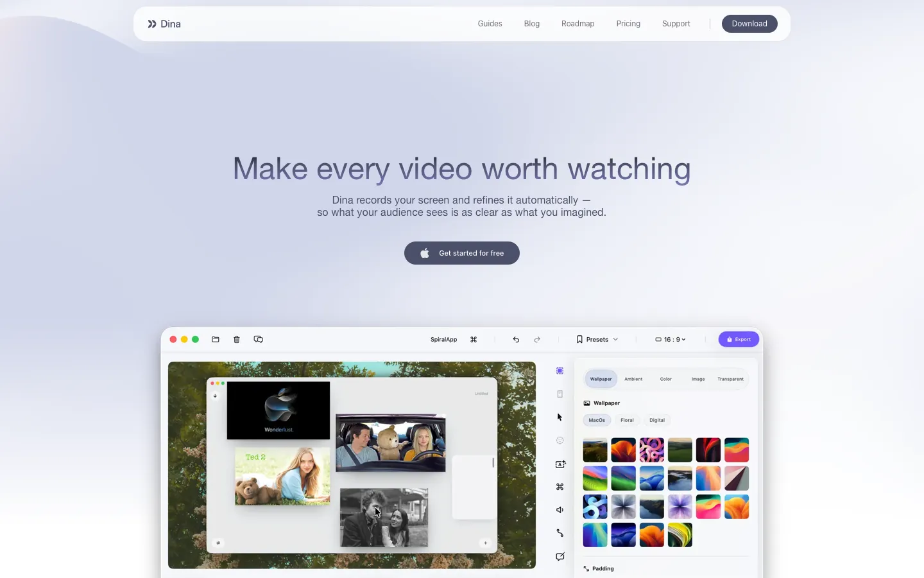
Task: Open the 16 : 9 aspect ratio dropdown
Action: coord(671,340)
